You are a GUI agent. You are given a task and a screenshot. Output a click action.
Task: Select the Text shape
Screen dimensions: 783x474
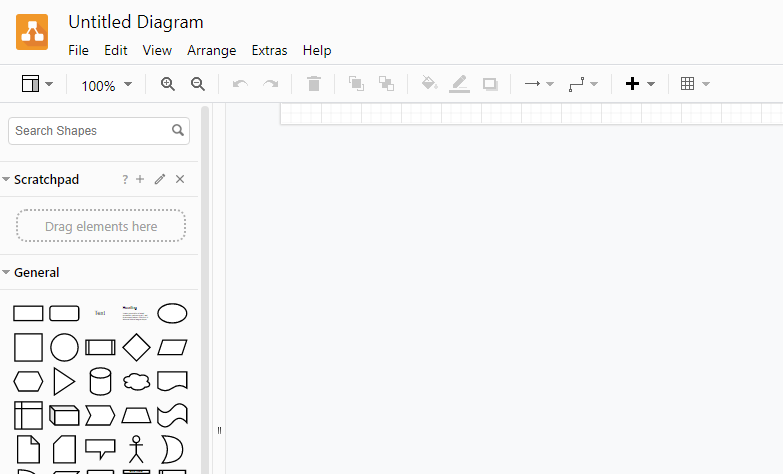[100, 313]
